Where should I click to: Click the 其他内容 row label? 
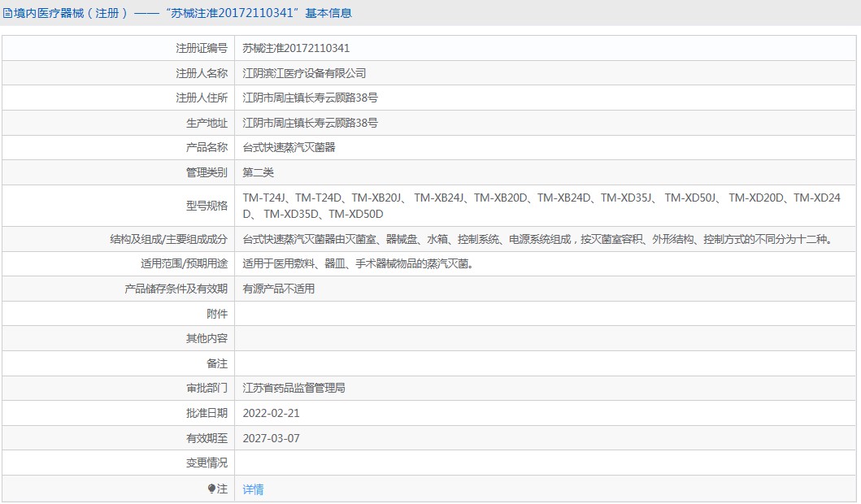coord(207,338)
